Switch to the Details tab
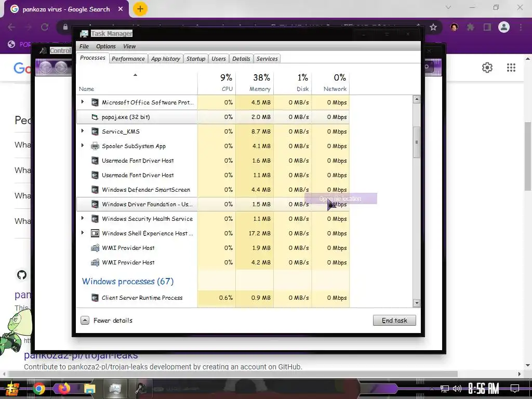 [241, 59]
